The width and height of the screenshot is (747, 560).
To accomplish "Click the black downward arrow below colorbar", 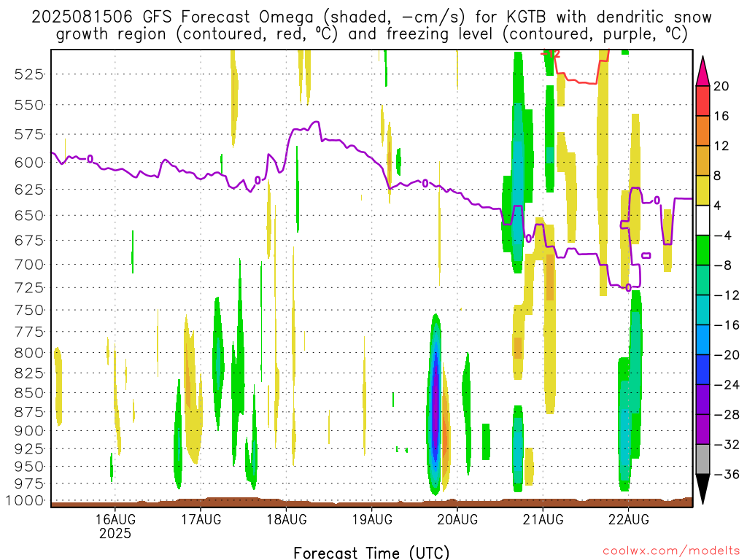I will point(703,489).
